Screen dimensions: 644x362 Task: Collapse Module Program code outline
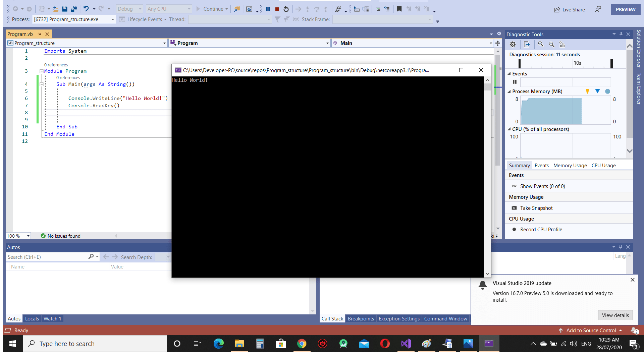(x=42, y=71)
